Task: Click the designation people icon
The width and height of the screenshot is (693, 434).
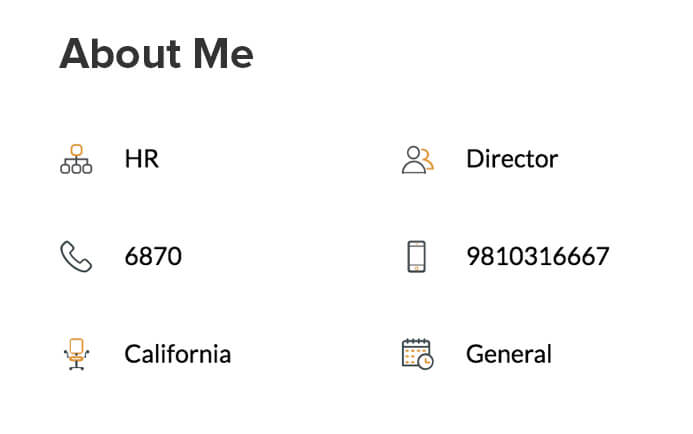Action: tap(417, 159)
